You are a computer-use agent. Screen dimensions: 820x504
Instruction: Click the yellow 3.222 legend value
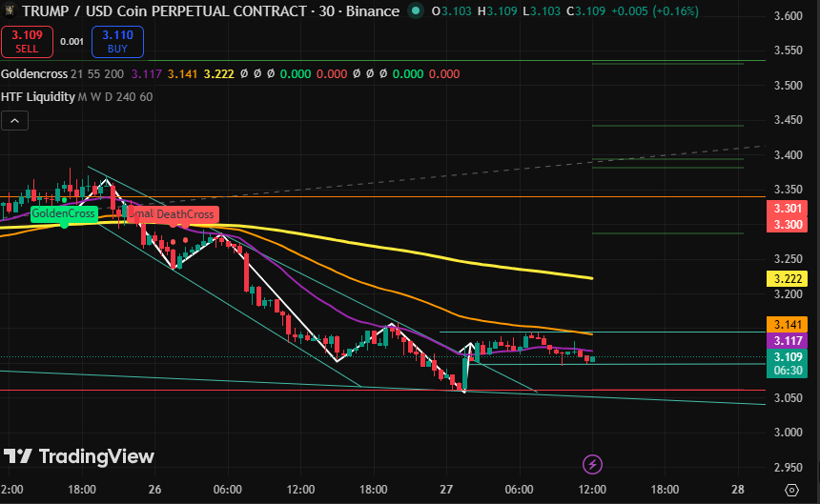point(218,74)
